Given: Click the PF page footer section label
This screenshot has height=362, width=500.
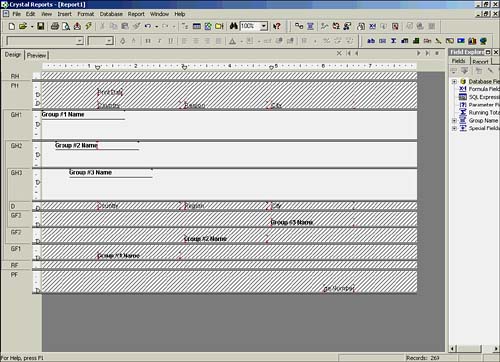Looking at the screenshot, I should pyautogui.click(x=14, y=275).
